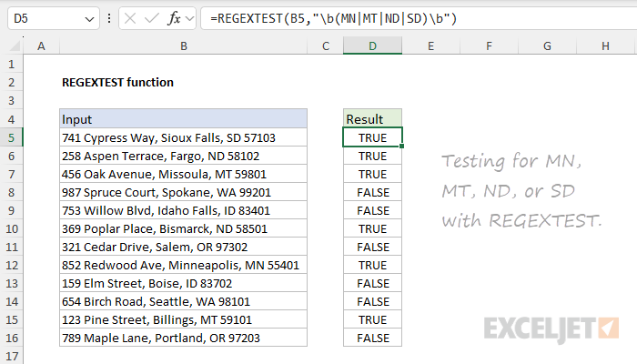Click the three-dot name box resize handle
This screenshot has height=364, width=637.
pyautogui.click(x=109, y=18)
